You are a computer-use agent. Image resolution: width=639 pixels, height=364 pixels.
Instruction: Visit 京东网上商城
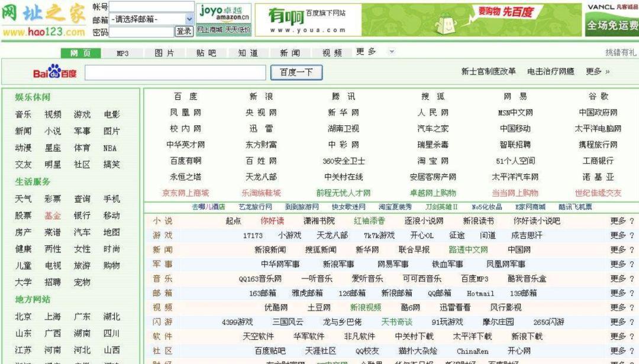pos(185,193)
